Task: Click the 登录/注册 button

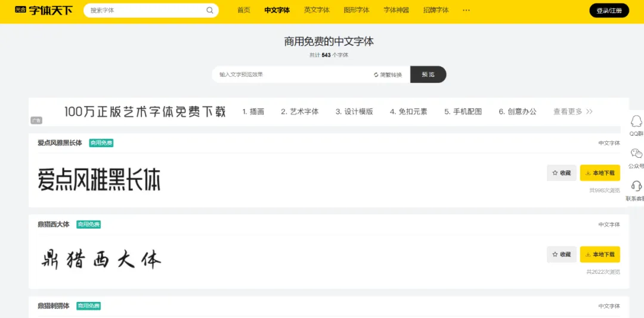Action: [609, 11]
